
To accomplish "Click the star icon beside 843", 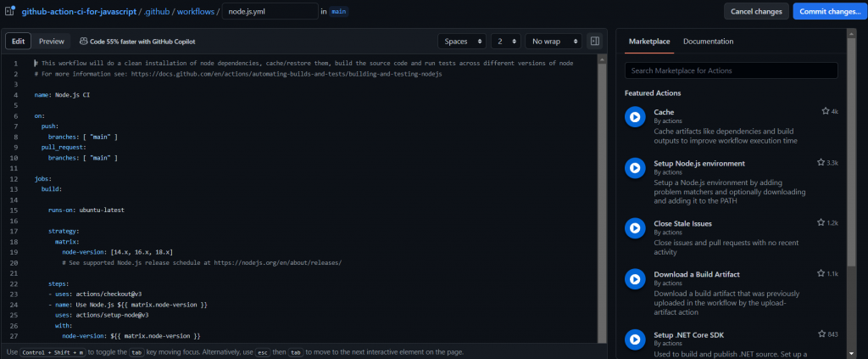I will pos(822,334).
